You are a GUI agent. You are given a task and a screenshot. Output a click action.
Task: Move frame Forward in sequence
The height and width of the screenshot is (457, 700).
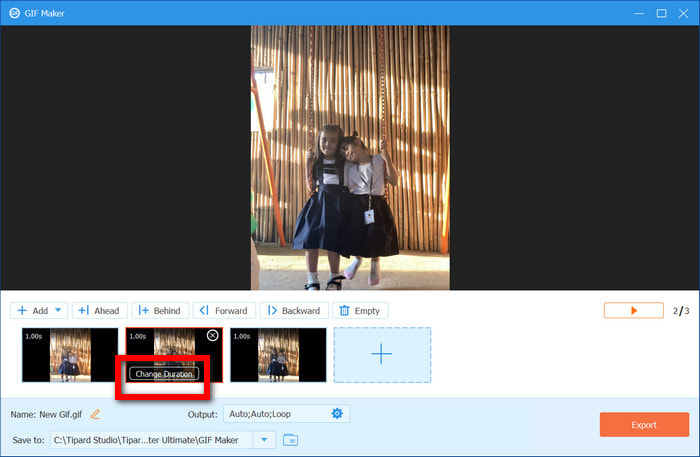223,311
